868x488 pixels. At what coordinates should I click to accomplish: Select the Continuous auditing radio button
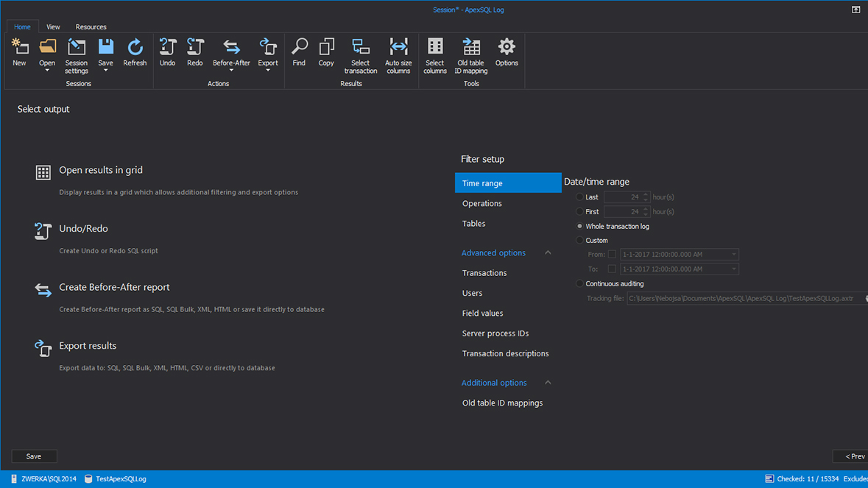click(579, 283)
